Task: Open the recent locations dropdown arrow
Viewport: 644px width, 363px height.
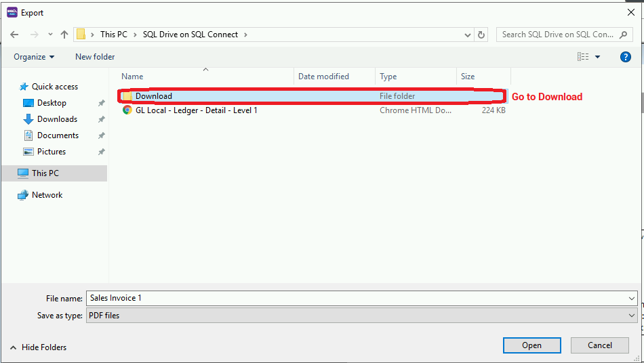Action: tap(50, 35)
